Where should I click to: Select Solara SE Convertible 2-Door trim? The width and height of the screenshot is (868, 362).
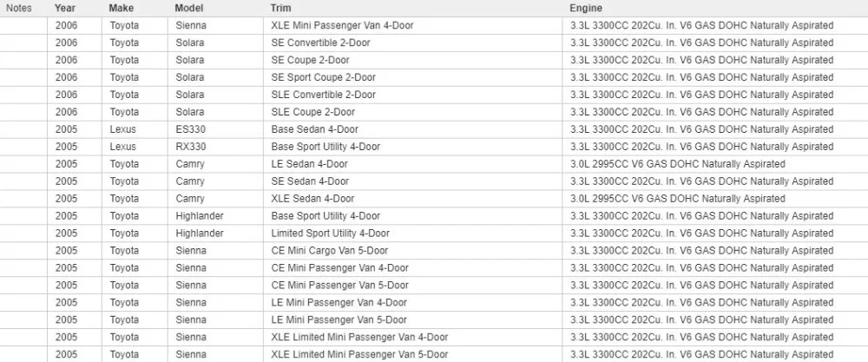click(x=320, y=43)
